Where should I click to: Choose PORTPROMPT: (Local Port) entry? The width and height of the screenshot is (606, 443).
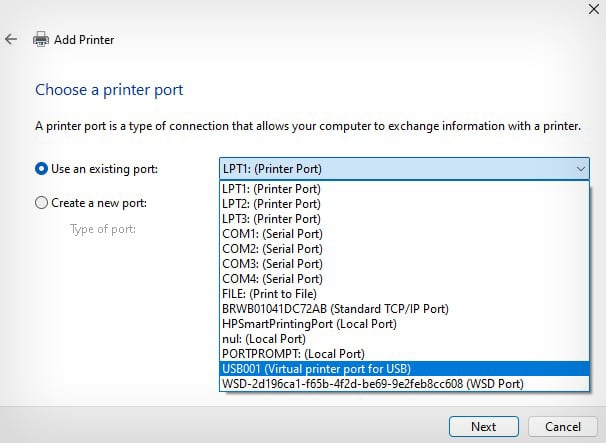coord(293,354)
